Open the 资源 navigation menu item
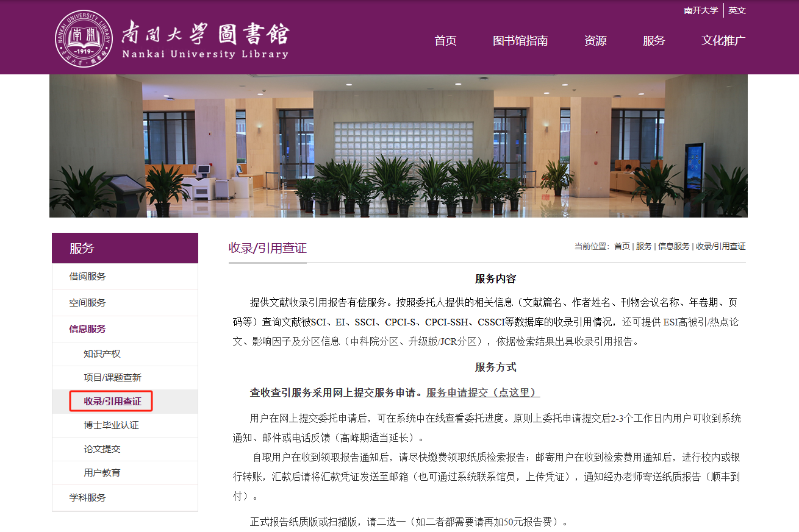This screenshot has height=532, width=799. click(x=595, y=41)
